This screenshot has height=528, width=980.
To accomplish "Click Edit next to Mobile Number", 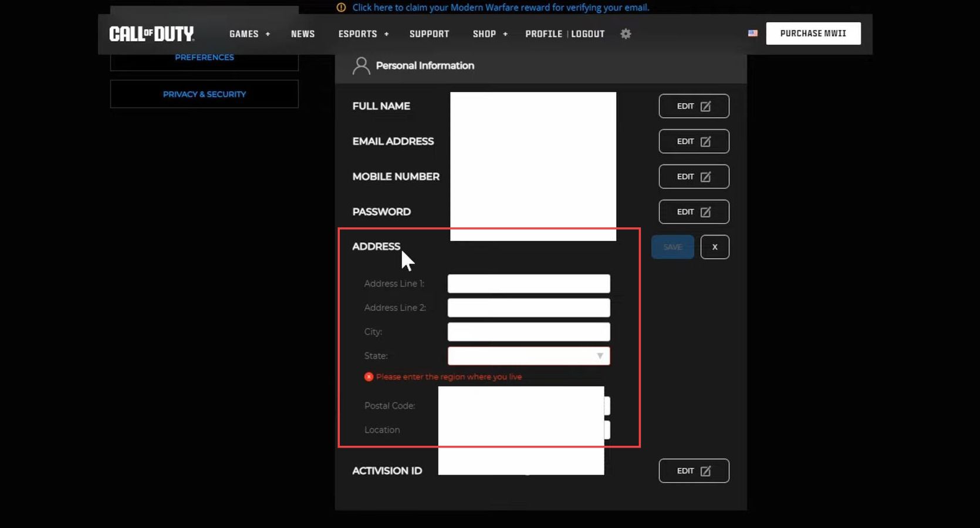I will [x=694, y=177].
